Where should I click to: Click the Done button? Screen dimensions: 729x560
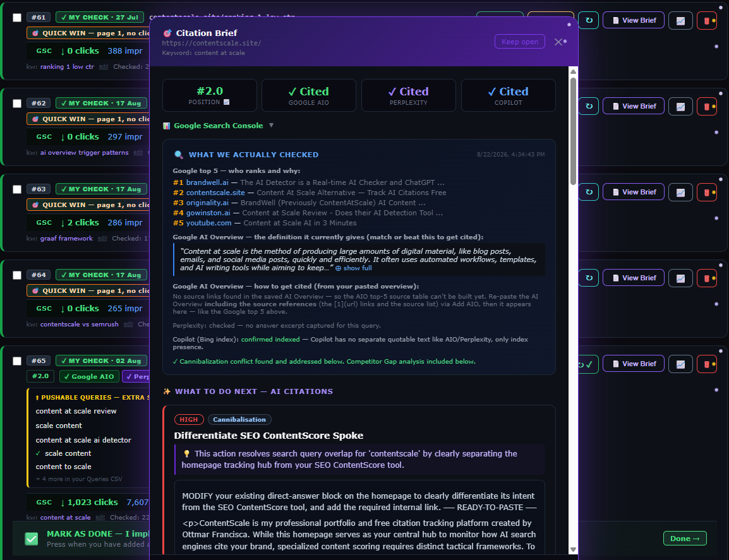tap(685, 539)
